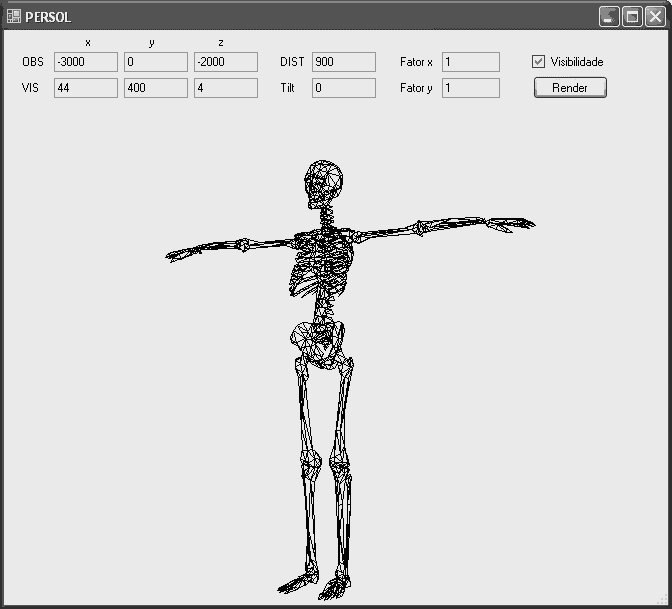Close the PERSOL window
This screenshot has width=672, height=609.
point(654,17)
